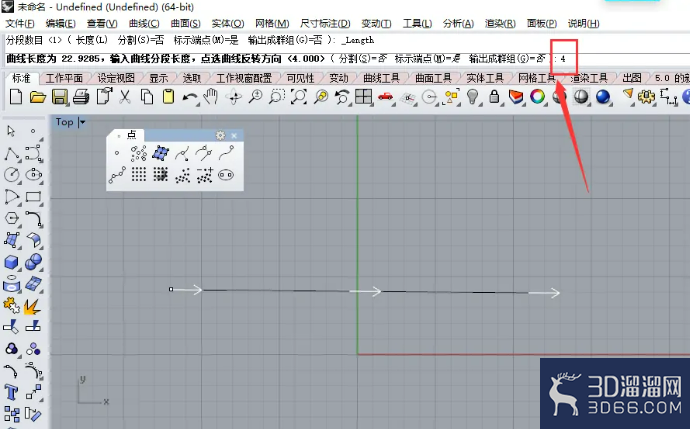Switch to the 实体工具 toolbar tab
The image size is (690, 429).
(x=485, y=78)
